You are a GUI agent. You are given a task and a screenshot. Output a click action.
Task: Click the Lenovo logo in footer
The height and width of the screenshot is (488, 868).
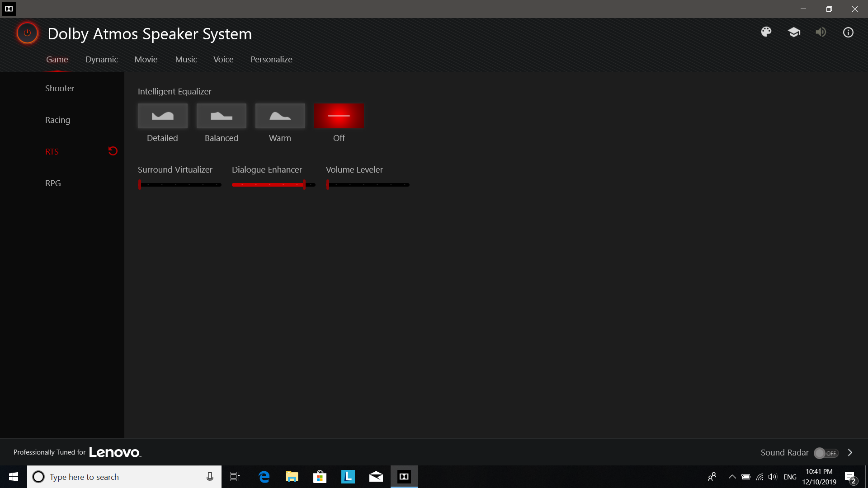point(115,452)
